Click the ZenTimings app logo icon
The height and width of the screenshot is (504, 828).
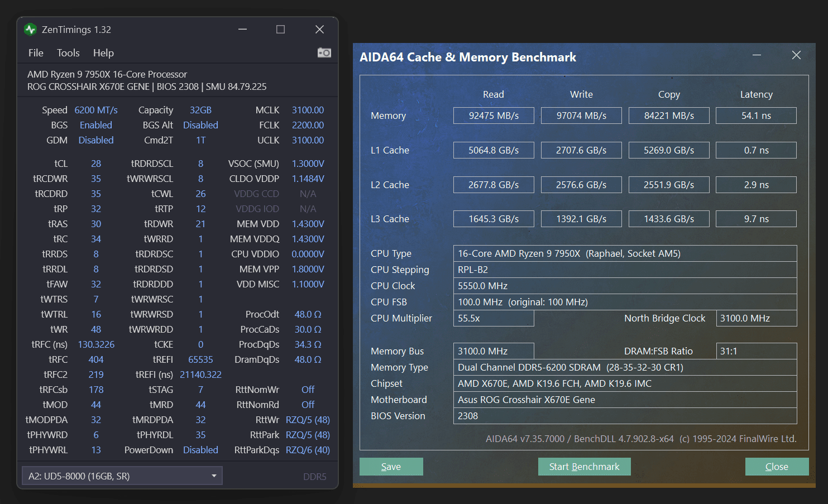click(30, 30)
